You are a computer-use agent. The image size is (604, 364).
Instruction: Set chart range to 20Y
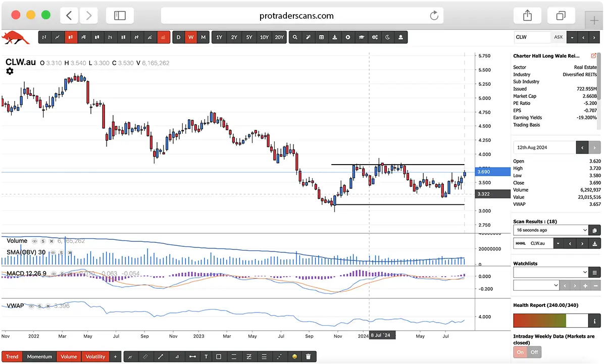point(279,37)
